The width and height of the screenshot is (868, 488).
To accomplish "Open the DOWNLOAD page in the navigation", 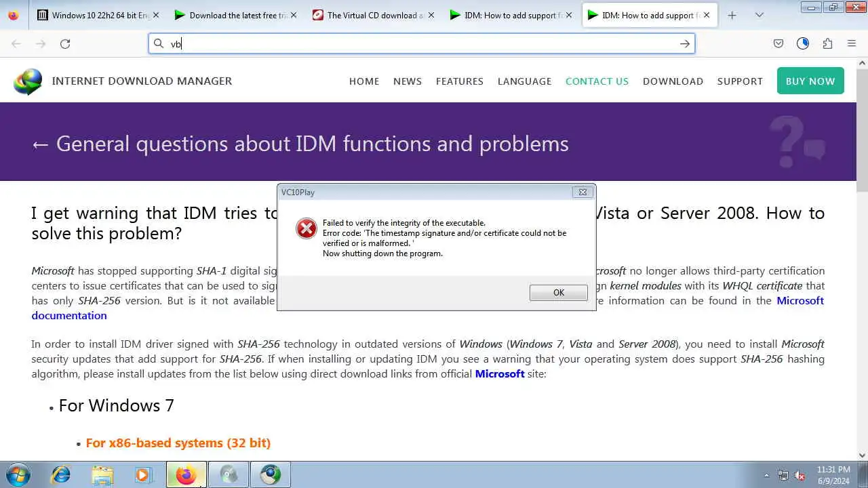I will (x=673, y=81).
